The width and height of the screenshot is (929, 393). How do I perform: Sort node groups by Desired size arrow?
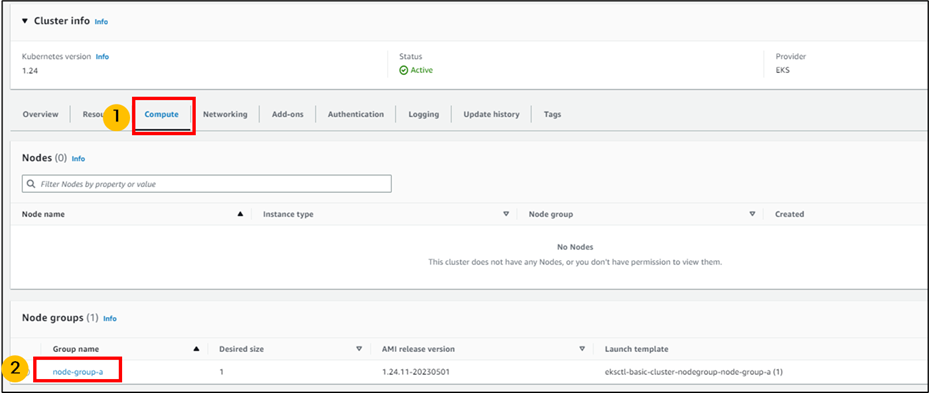tap(359, 349)
